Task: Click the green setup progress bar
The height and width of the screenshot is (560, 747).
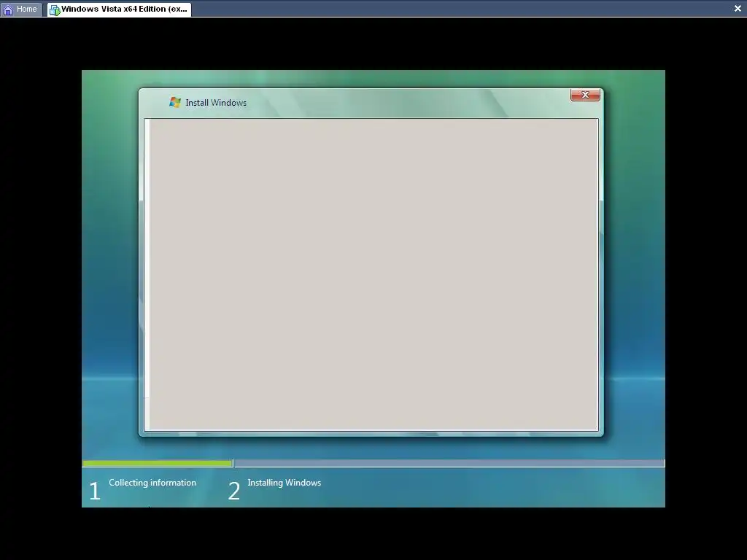Action: point(158,463)
